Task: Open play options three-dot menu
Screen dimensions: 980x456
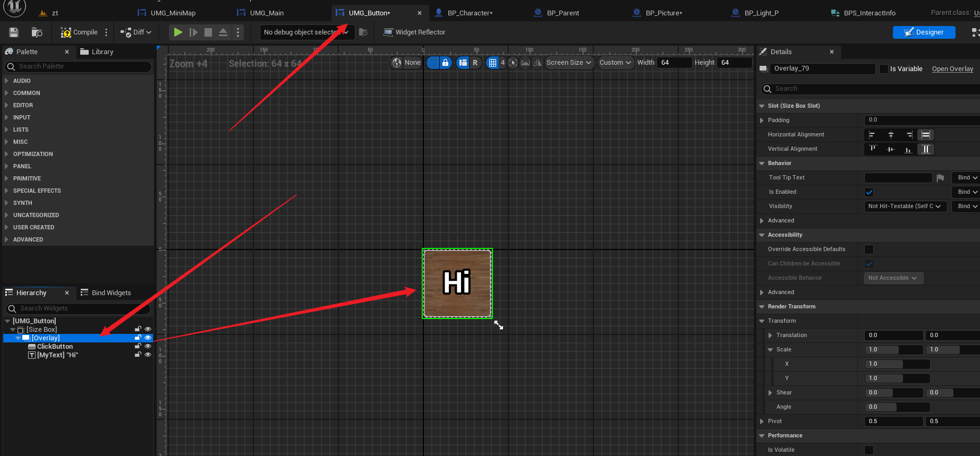Action: pyautogui.click(x=238, y=32)
